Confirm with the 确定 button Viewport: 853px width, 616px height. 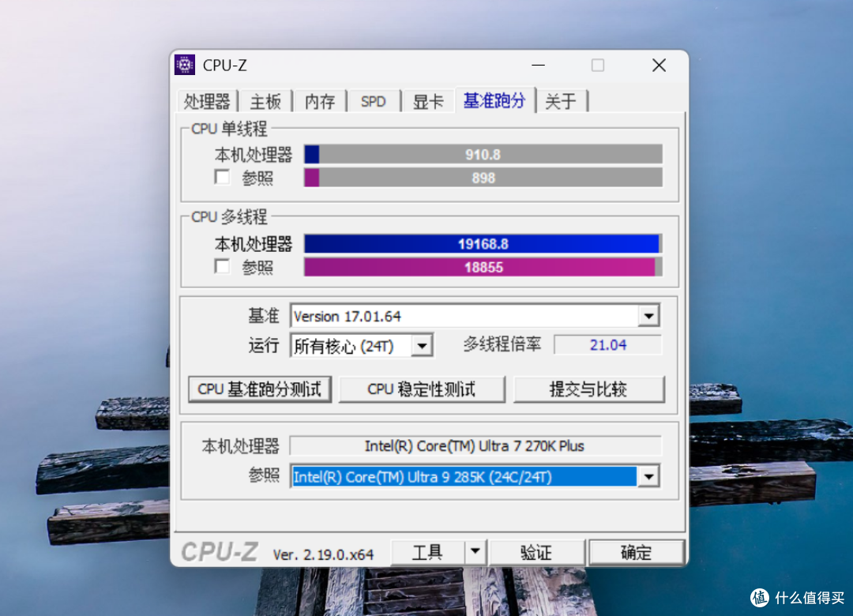coord(636,552)
